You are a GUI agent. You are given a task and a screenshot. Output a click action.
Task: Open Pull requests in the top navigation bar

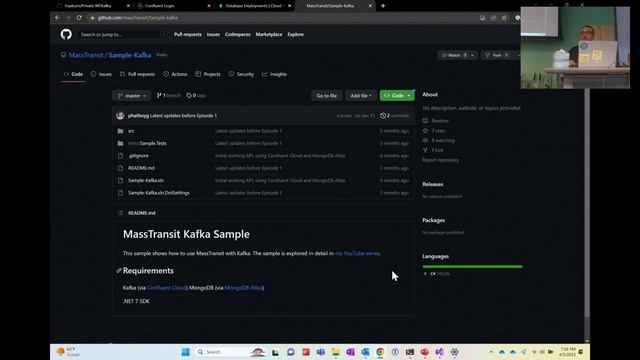click(188, 35)
